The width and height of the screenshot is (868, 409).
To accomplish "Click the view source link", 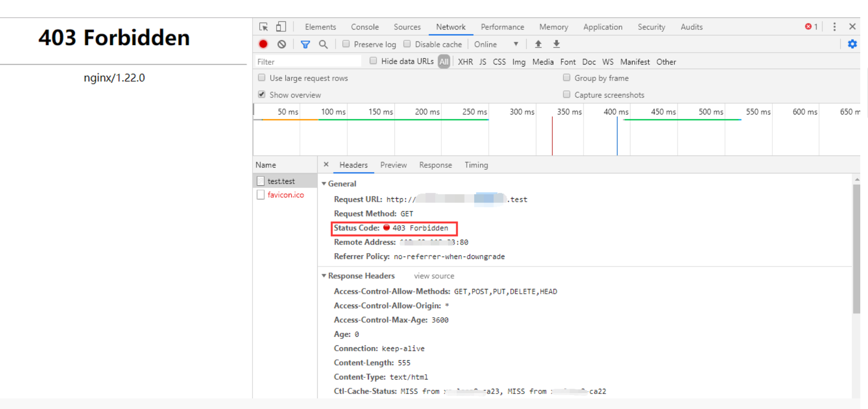I will (x=434, y=276).
